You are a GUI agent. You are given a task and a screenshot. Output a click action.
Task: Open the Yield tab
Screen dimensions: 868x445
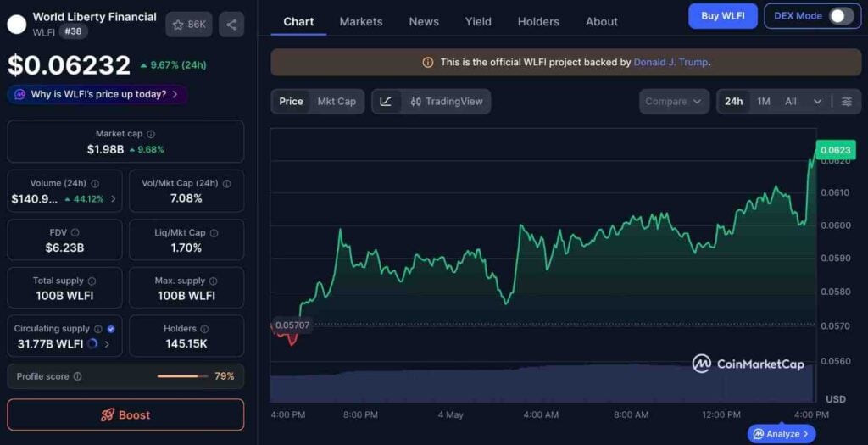click(x=478, y=21)
